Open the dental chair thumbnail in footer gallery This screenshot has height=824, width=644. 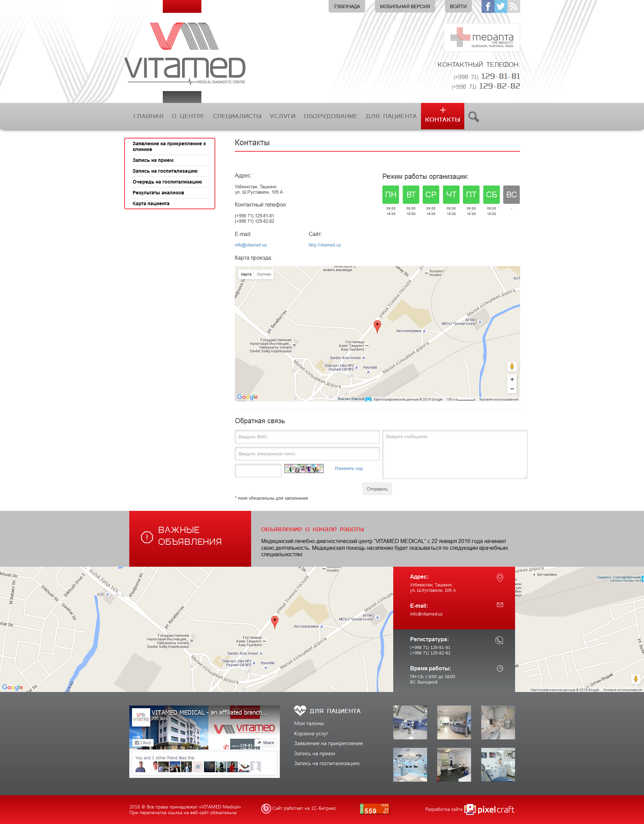coord(498,765)
